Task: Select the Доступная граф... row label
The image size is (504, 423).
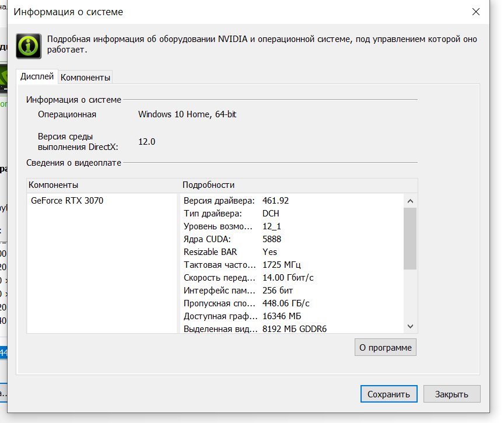Action: [x=220, y=316]
